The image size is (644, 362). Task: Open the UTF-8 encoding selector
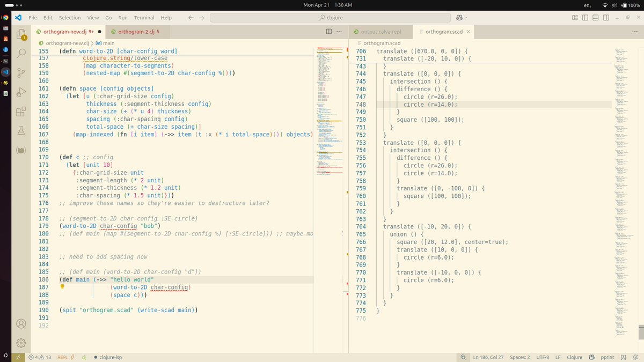coord(542,357)
